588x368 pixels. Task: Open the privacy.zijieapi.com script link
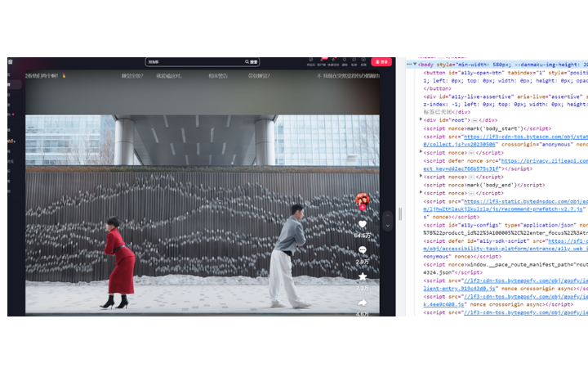[545, 161]
